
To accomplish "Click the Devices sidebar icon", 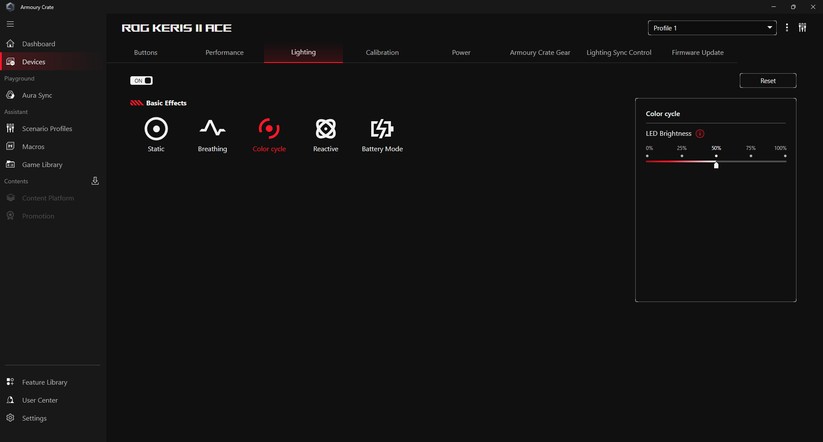I will click(10, 61).
